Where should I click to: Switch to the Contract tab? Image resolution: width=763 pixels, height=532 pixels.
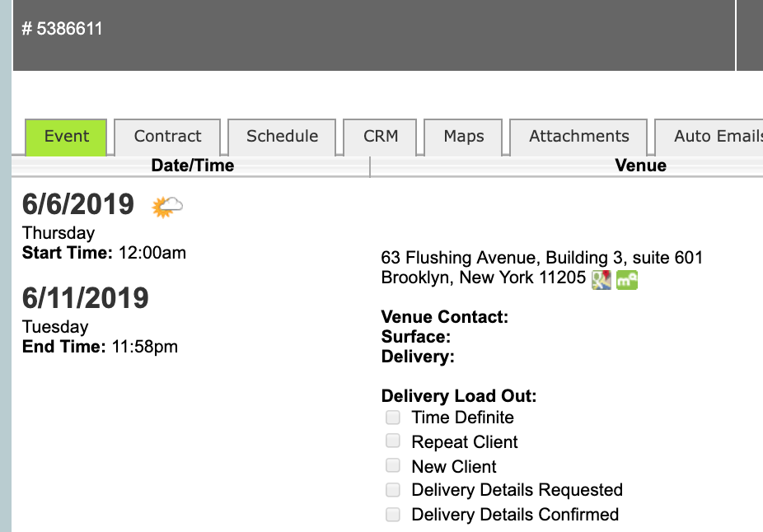point(168,137)
